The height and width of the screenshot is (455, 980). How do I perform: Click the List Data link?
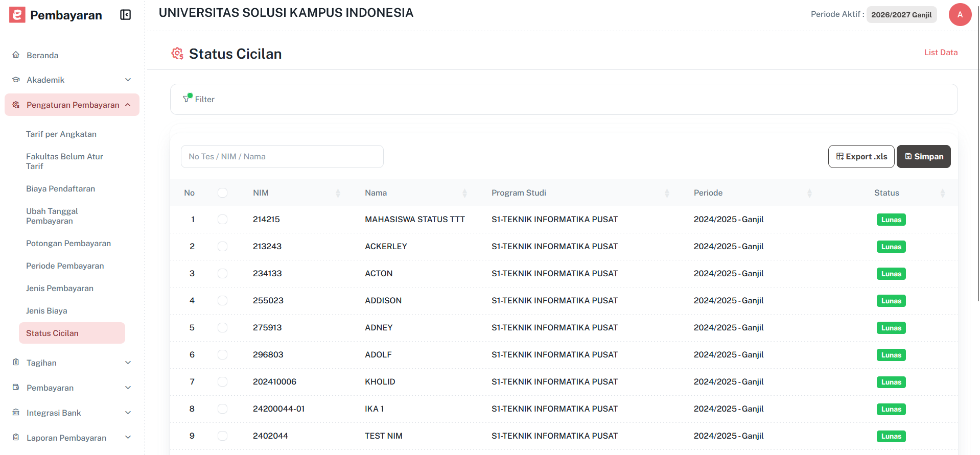pos(941,53)
